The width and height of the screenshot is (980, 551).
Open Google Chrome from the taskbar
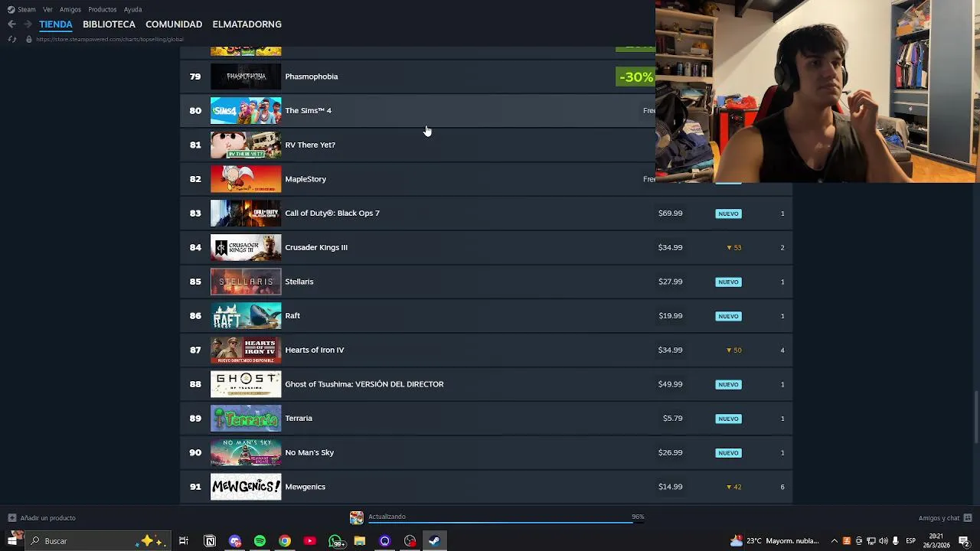point(285,541)
